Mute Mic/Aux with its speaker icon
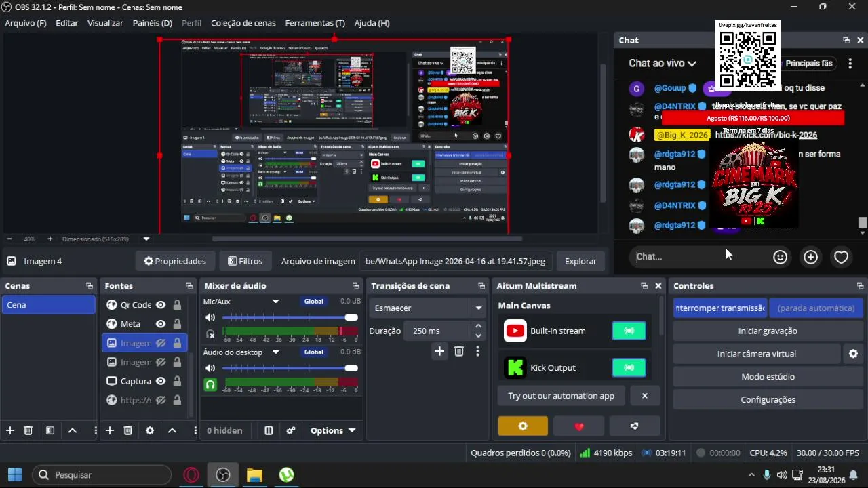Viewport: 868px width, 488px height. [210, 317]
